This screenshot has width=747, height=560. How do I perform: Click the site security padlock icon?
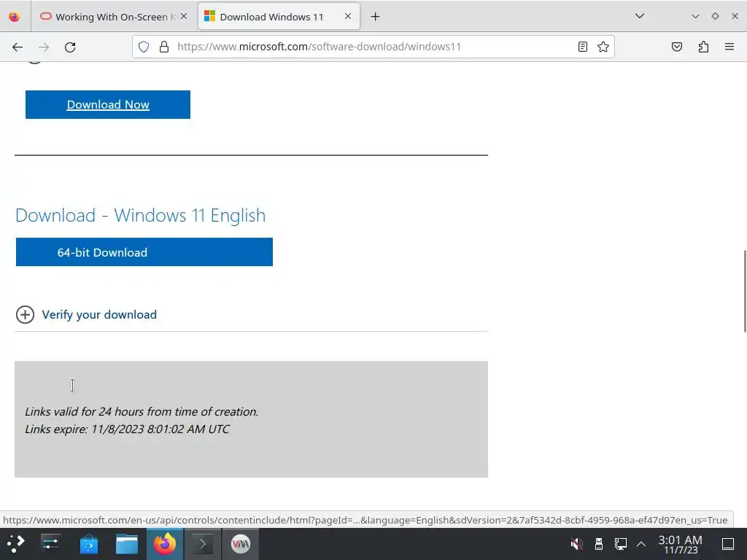(164, 47)
